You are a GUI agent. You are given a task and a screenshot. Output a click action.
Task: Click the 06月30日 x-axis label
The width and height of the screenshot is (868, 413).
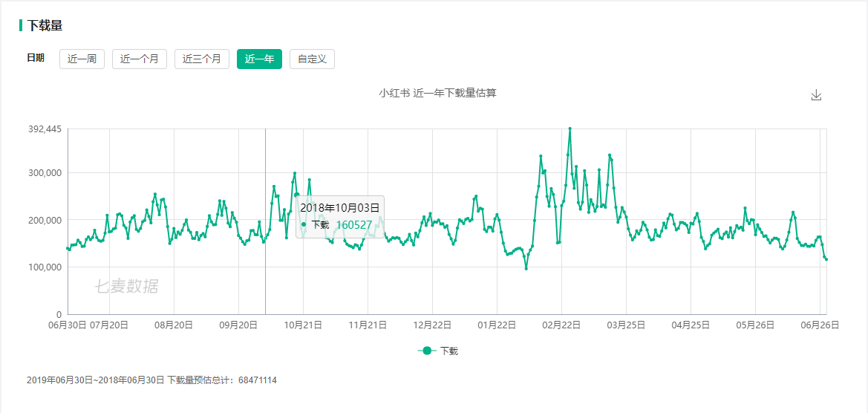coord(68,325)
